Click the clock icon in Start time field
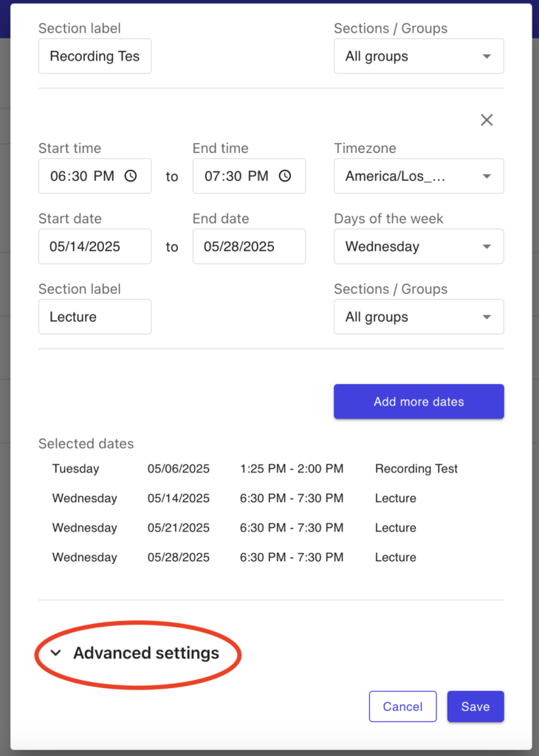539x756 pixels. point(131,176)
